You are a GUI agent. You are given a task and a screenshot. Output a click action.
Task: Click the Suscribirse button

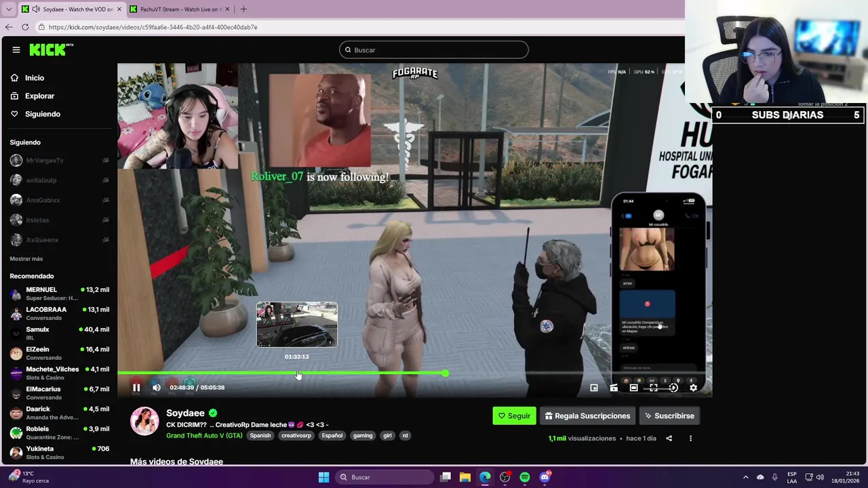click(669, 416)
